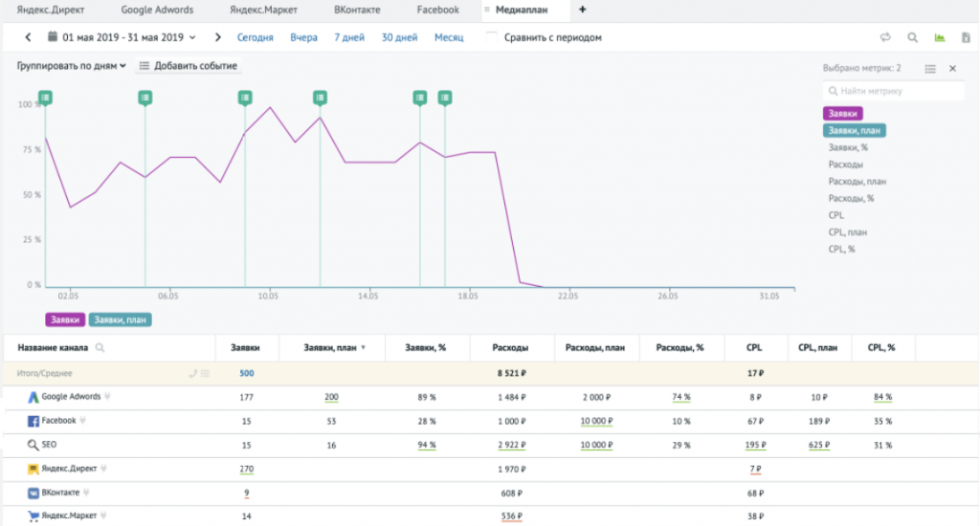Open the metrics list layout icon
This screenshot has width=980, height=526.
click(x=929, y=69)
